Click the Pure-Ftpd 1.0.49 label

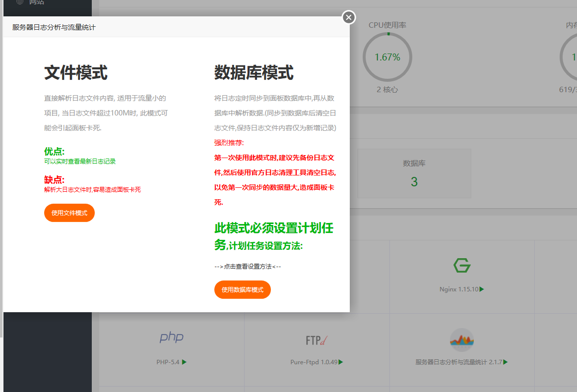click(x=314, y=362)
